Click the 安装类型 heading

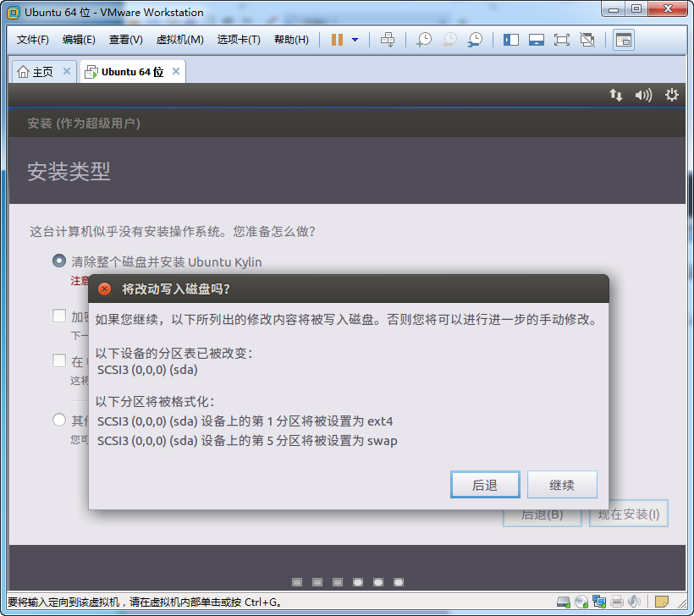[x=69, y=171]
